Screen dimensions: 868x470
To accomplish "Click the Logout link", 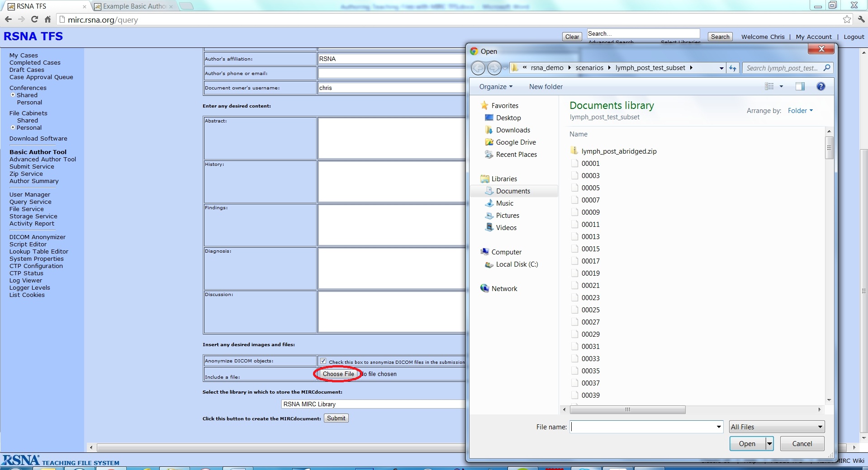I will point(854,37).
